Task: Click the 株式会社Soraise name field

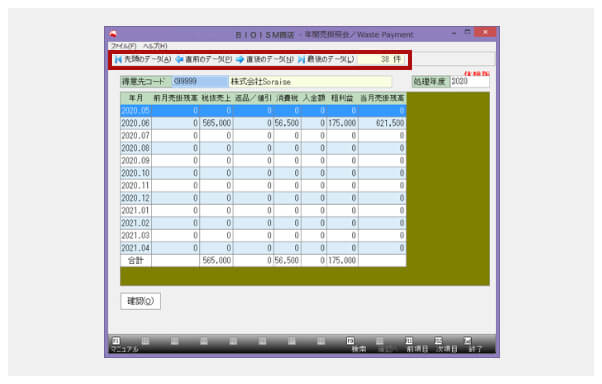Action: pos(310,82)
